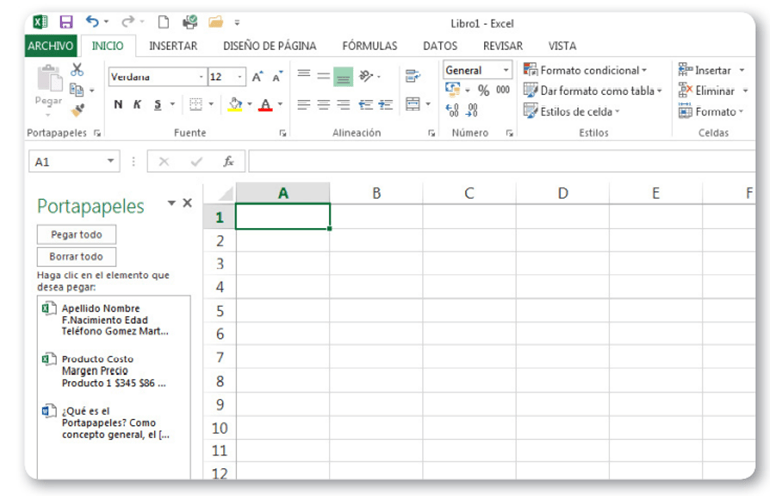Select the Cut scissors icon
Viewport: 770px width, 496px height.
coord(77,69)
